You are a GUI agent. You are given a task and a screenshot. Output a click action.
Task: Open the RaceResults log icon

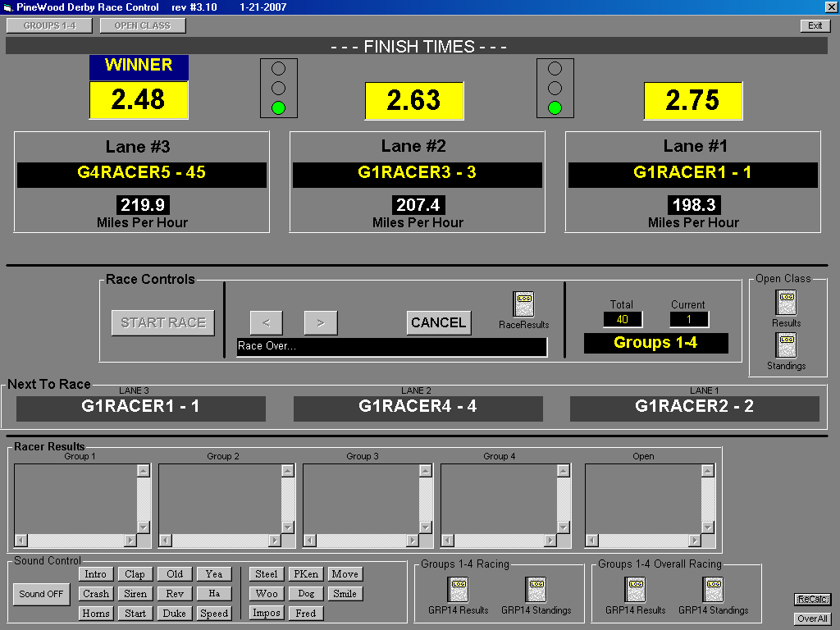(x=523, y=304)
